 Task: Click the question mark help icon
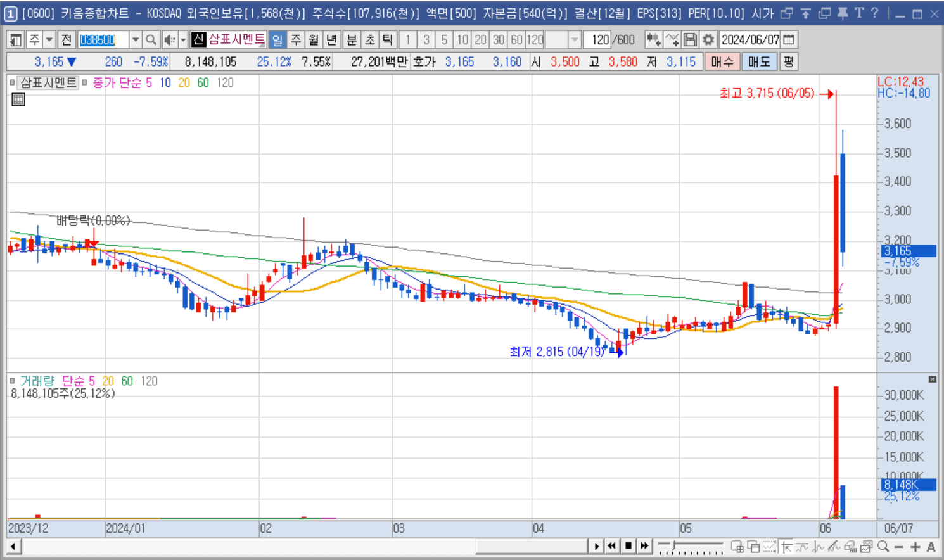(874, 13)
